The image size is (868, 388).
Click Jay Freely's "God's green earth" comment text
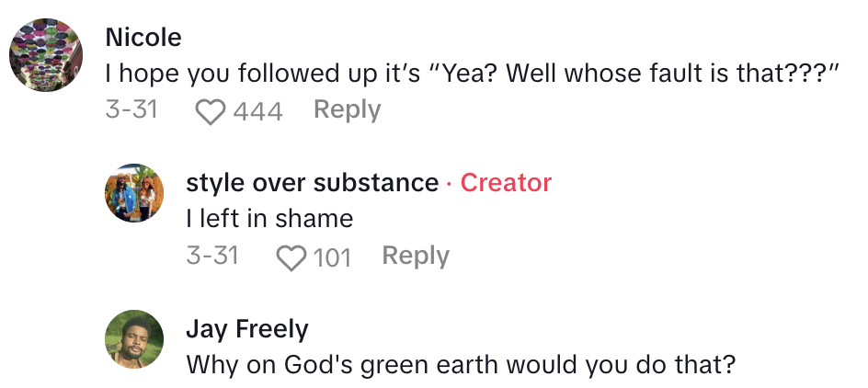point(461,365)
